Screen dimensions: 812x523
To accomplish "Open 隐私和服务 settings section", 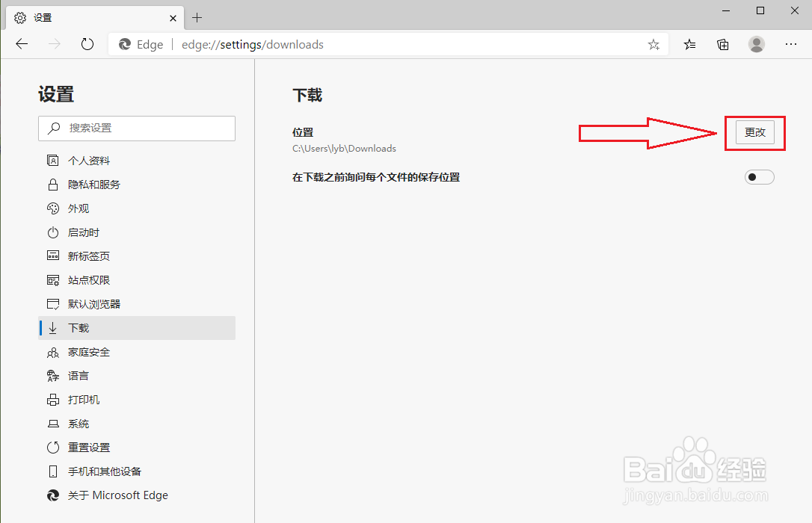I will [x=137, y=185].
